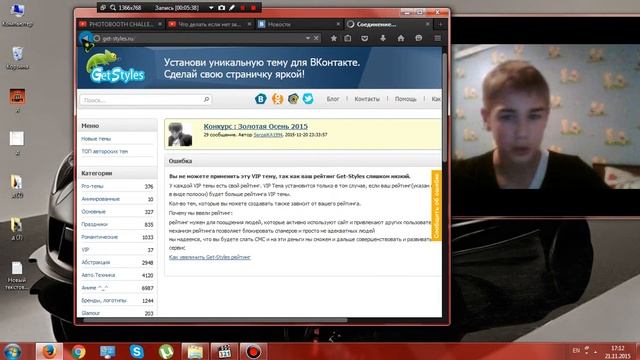640x360 pixels.
Task: Switch to the second YouTube tab
Action: (210, 24)
